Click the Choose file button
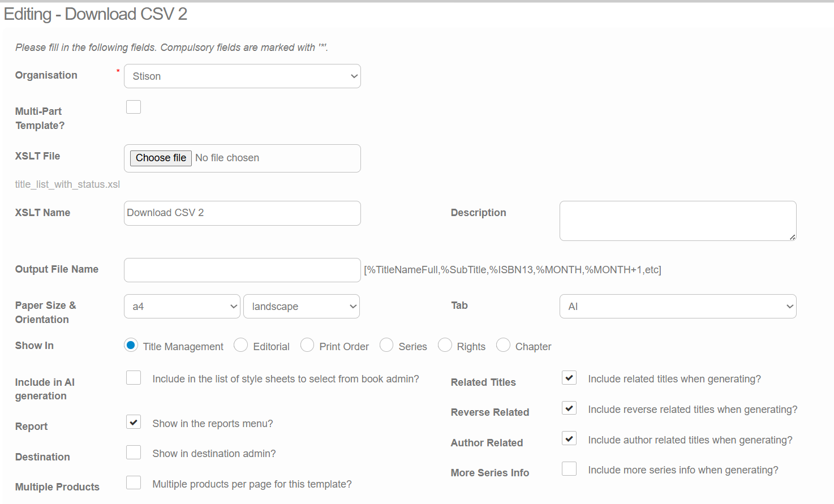The width and height of the screenshot is (834, 504). 161,158
